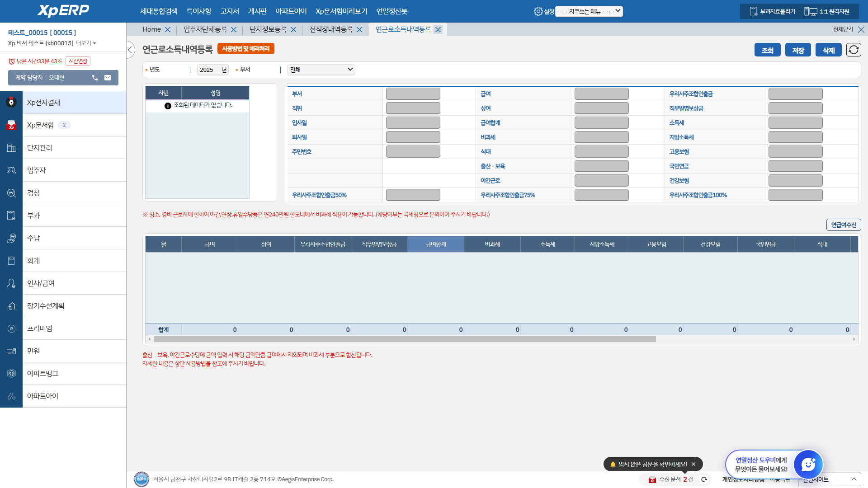
Task: Switch to the 단지정보등록 tab
Action: (268, 30)
